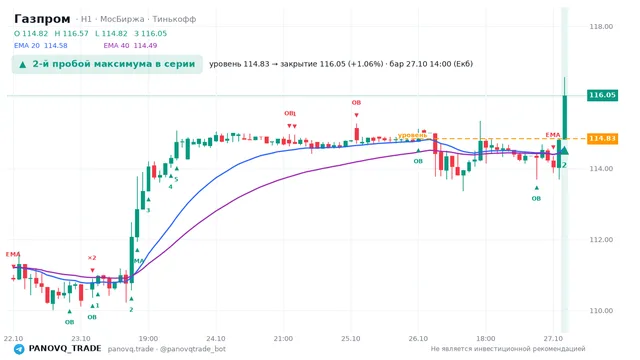The height and width of the screenshot is (360, 640).
Task: Click the 23.10 date axis label
Action: click(81, 339)
